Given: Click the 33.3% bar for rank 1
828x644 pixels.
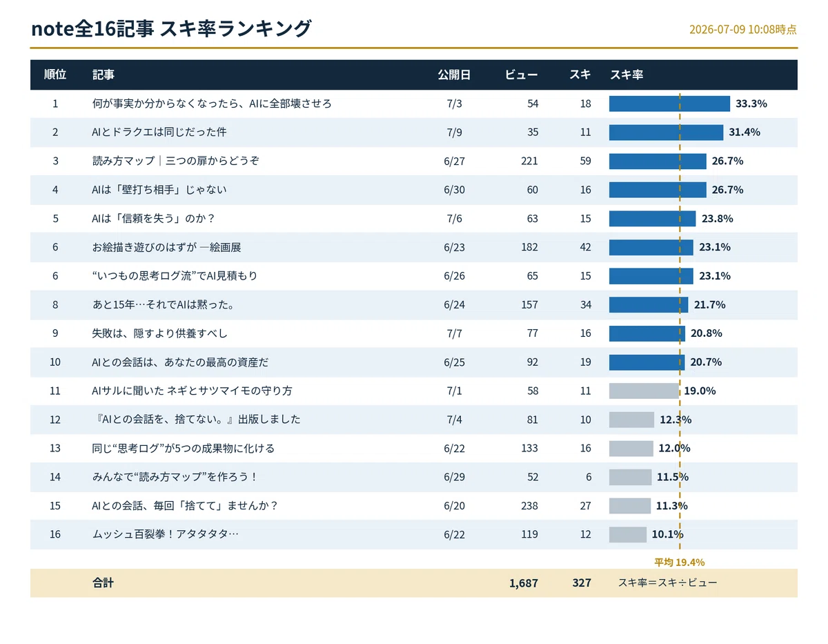Looking at the screenshot, I should [669, 104].
